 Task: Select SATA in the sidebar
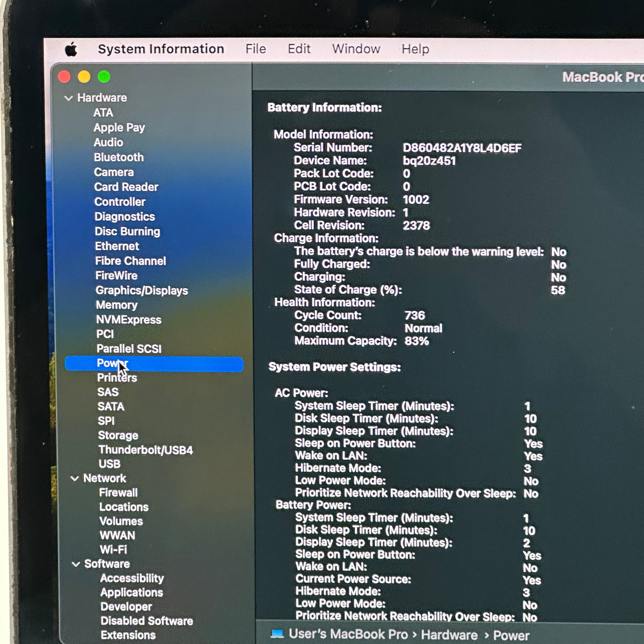(111, 407)
